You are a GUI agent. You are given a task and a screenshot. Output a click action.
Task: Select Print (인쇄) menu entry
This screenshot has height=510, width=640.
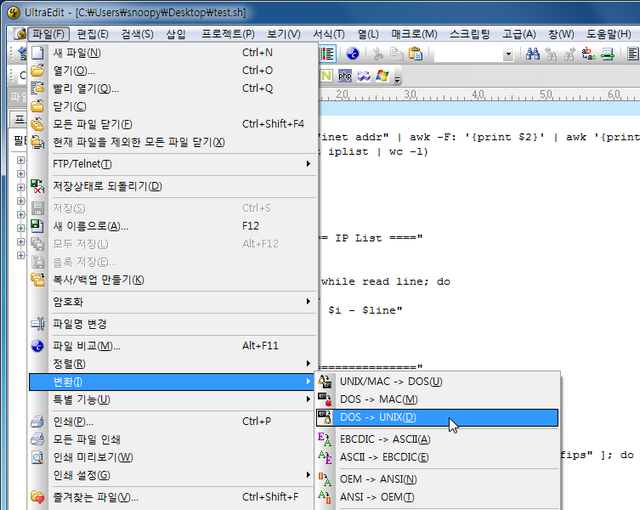tap(173, 421)
